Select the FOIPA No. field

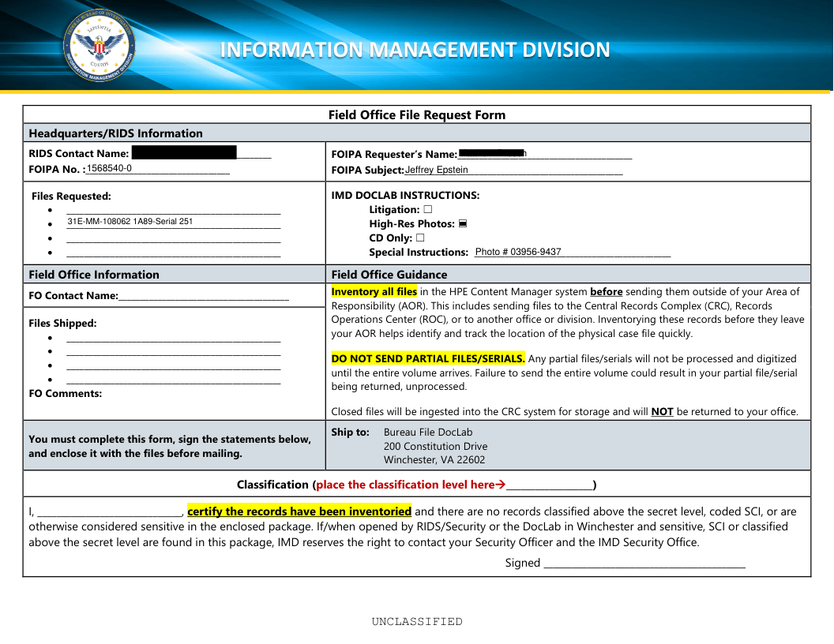[158, 169]
